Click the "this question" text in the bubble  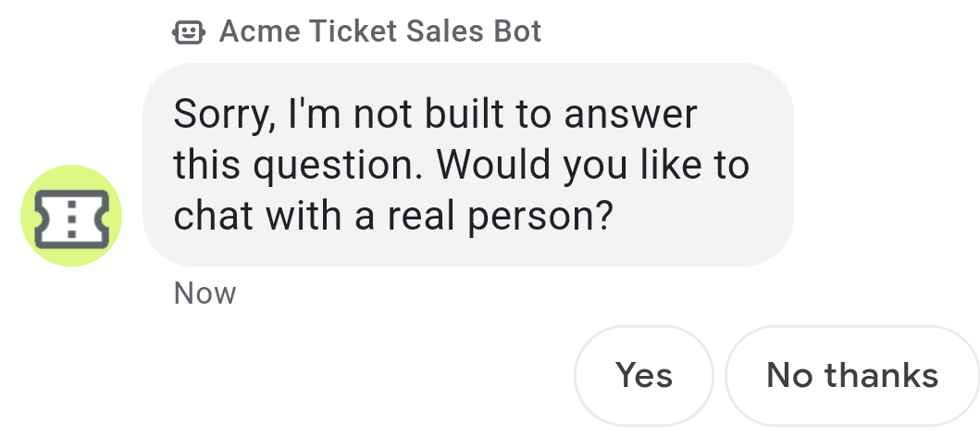[x=296, y=166]
